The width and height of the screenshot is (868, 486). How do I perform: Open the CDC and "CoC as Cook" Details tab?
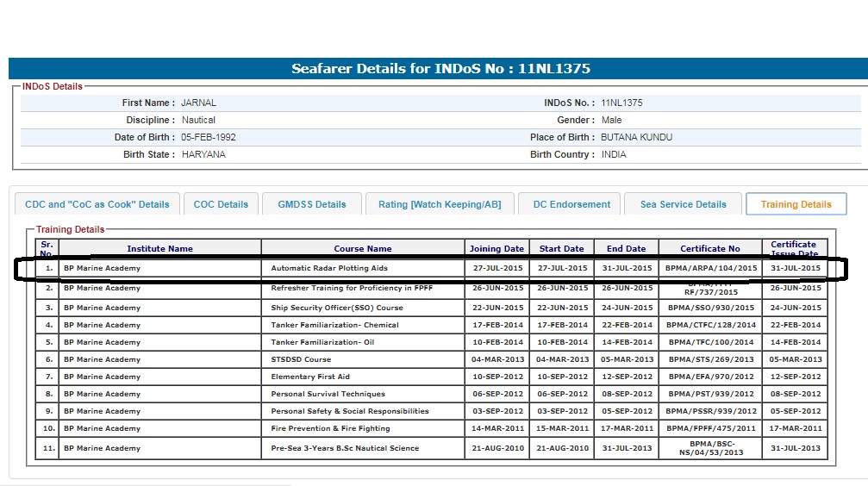tap(97, 204)
